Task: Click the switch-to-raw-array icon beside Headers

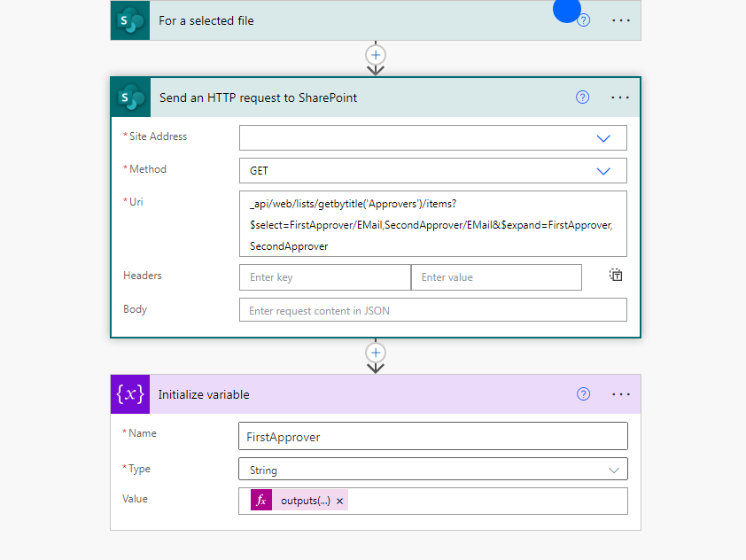Action: 615,276
